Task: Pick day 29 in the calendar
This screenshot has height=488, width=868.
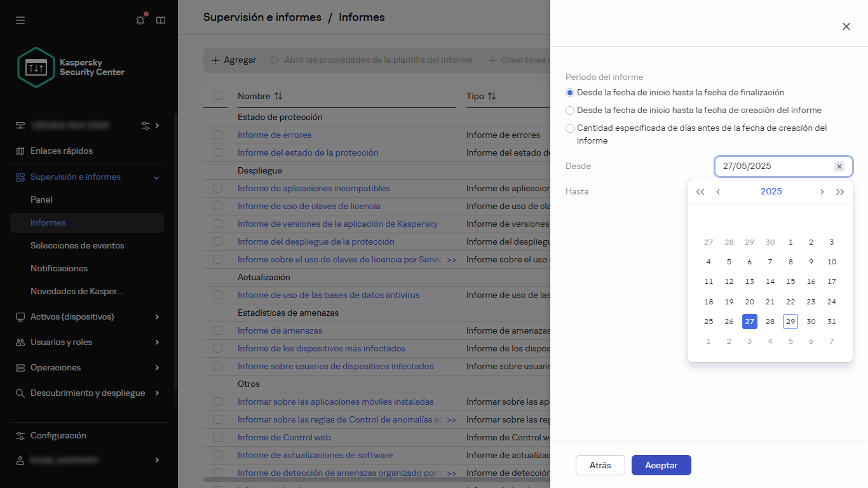Action: 790,322
